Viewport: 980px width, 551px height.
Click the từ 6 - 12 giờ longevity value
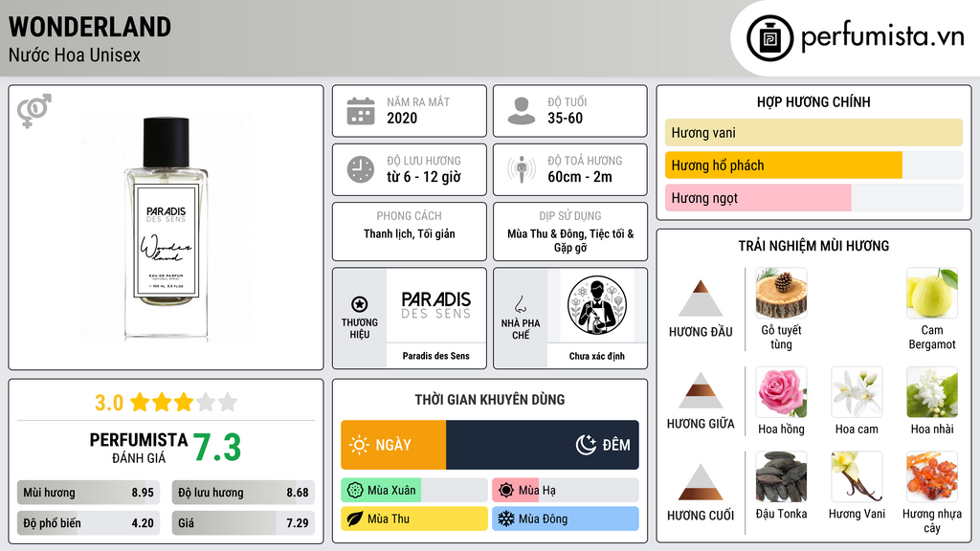[424, 177]
